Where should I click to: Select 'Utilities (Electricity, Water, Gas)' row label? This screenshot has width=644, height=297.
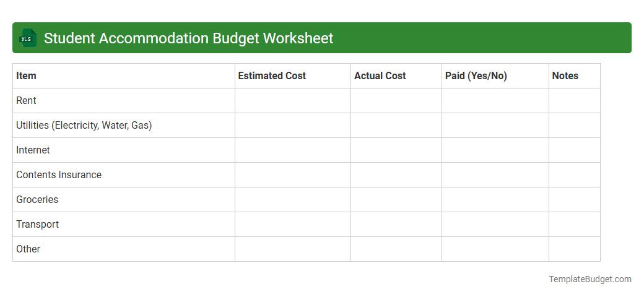coord(84,126)
